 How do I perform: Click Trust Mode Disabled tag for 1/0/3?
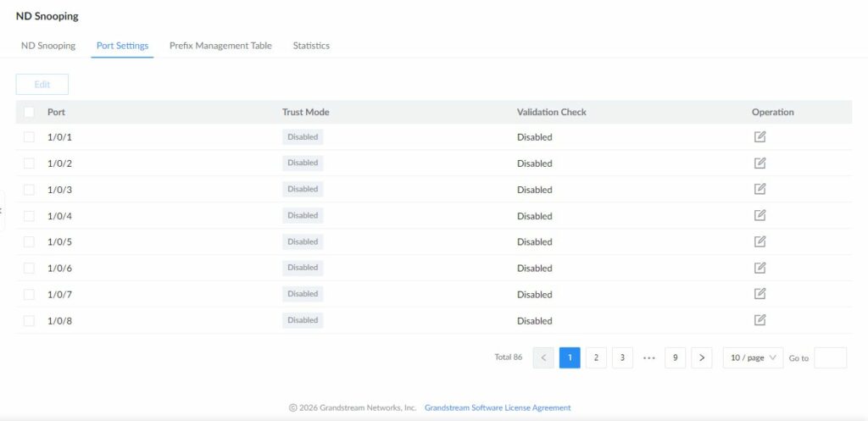(x=303, y=189)
